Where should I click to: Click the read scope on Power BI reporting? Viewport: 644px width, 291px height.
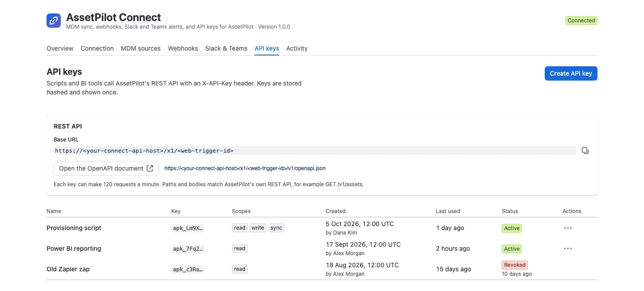(240, 248)
